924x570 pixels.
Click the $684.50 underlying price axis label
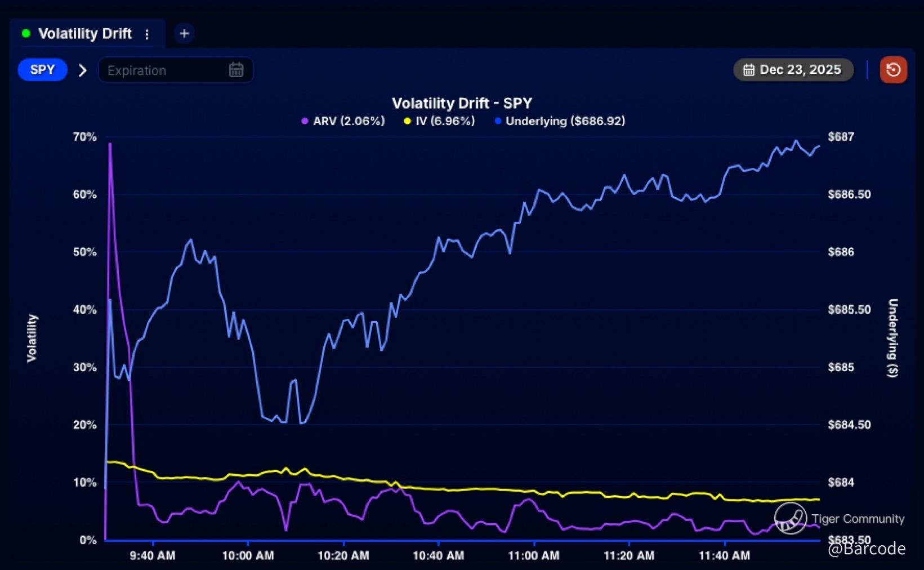pos(849,425)
